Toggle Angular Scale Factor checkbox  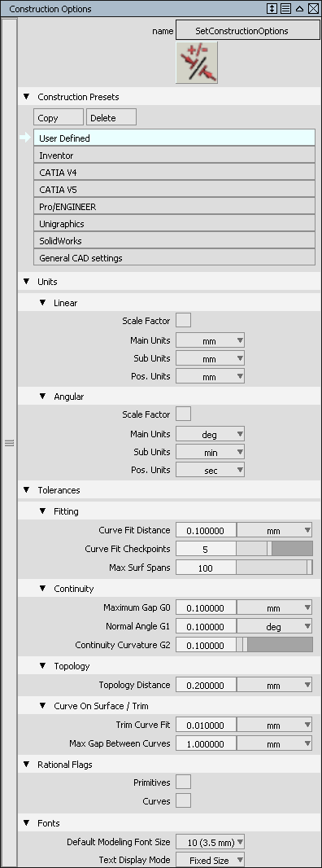(183, 414)
